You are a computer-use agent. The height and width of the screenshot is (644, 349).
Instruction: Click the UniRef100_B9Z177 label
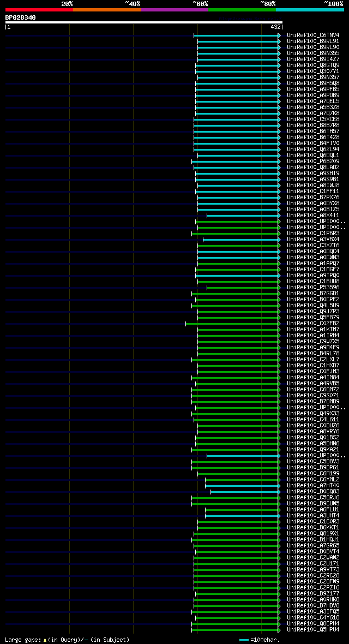tap(313, 594)
